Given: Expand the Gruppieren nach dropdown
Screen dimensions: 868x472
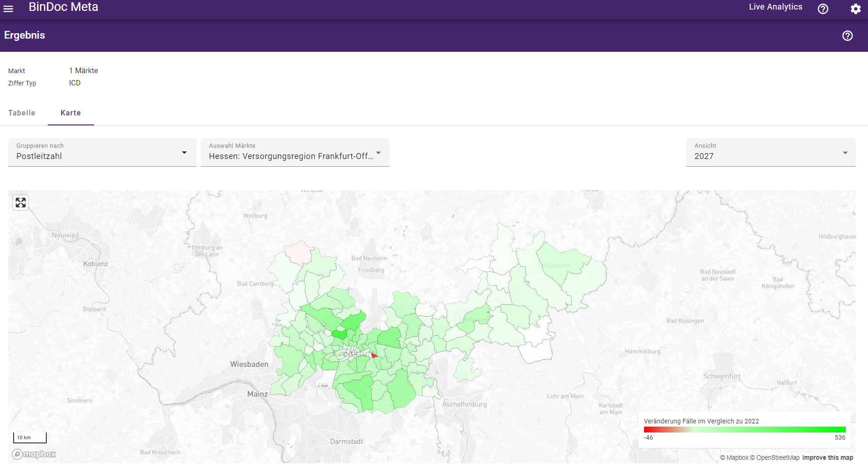Looking at the screenshot, I should (102, 152).
